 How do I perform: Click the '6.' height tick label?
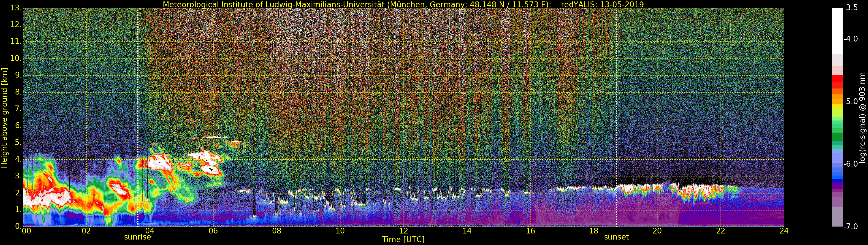pyautogui.click(x=18, y=126)
